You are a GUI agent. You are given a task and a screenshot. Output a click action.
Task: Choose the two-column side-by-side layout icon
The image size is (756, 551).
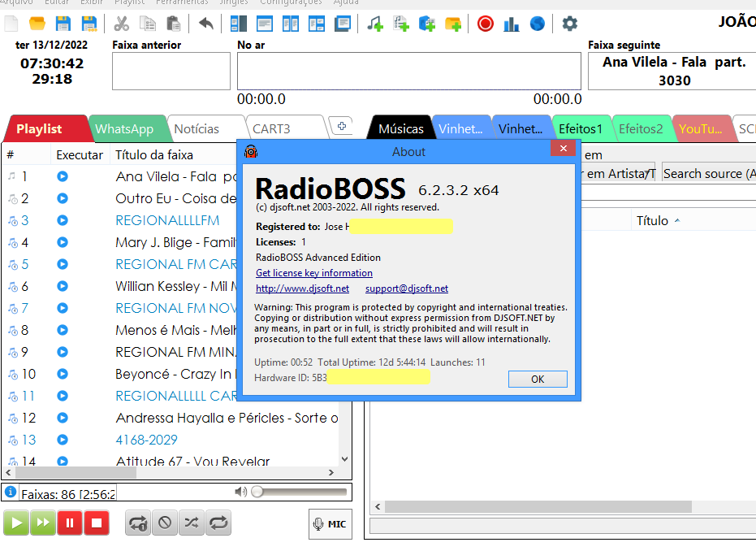pos(290,23)
